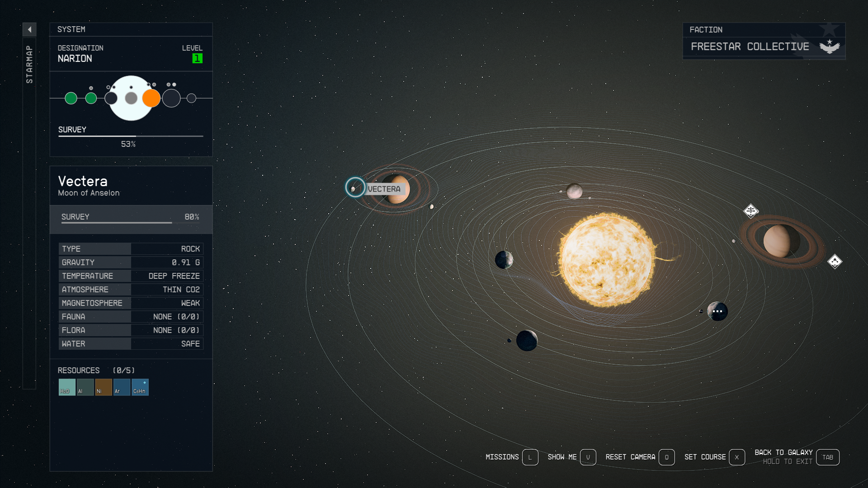Image resolution: width=868 pixels, height=488 pixels.
Task: Click the VECTERA label on the map
Action: click(x=384, y=189)
